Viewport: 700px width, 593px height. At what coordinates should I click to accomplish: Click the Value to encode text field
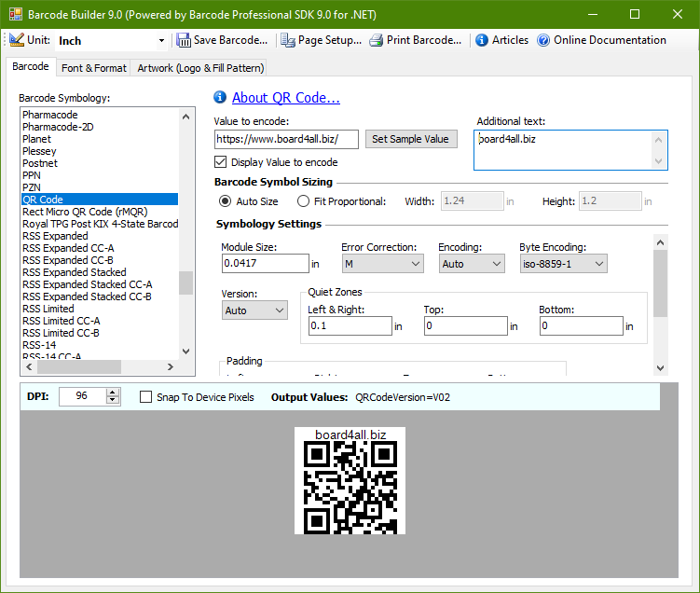click(x=286, y=139)
